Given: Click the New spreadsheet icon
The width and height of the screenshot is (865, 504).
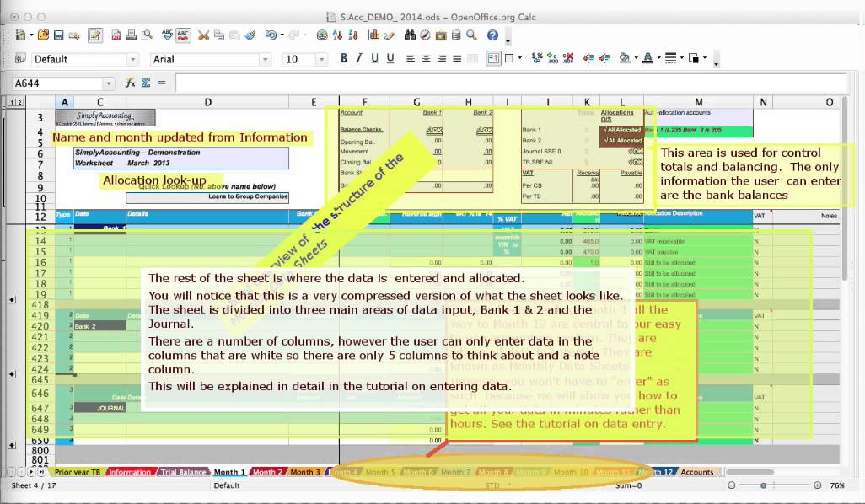Looking at the screenshot, I should [x=20, y=36].
